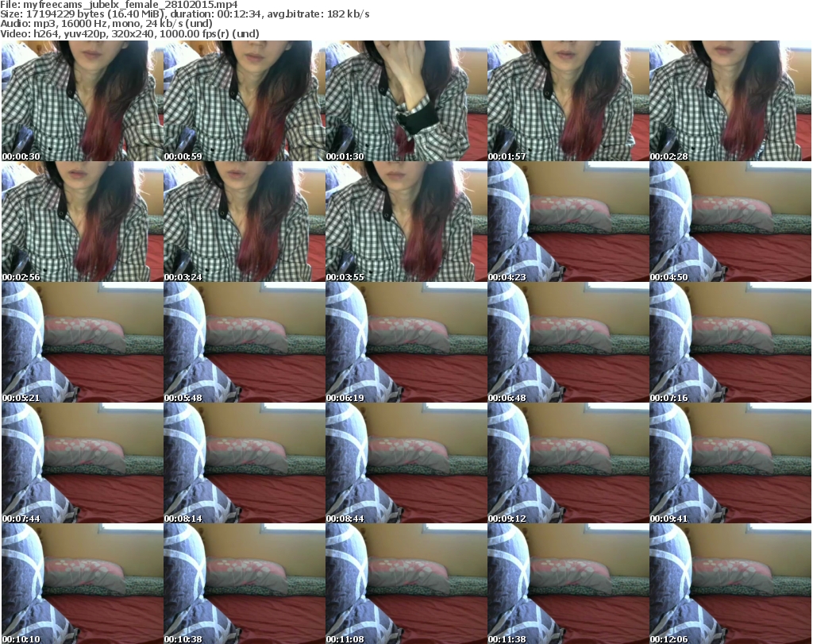The width and height of the screenshot is (813, 644).
Task: Pick the frame stamped 00:05:21
Action: point(83,342)
